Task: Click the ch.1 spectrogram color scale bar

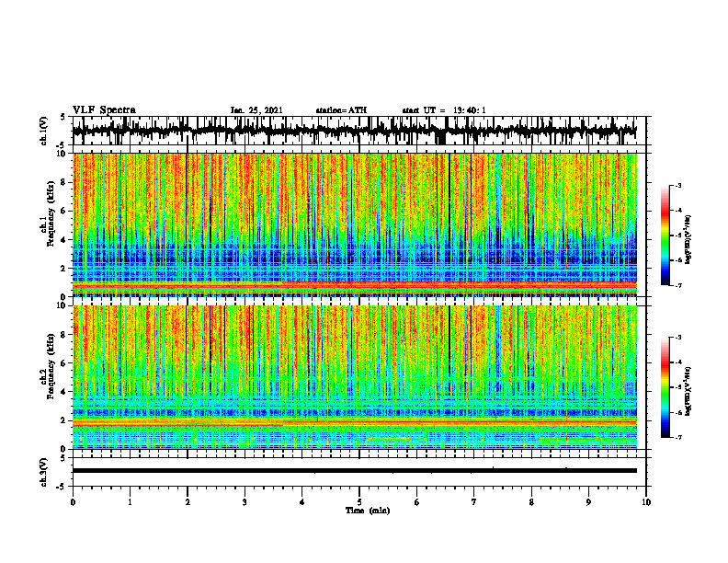Action: pos(665,236)
